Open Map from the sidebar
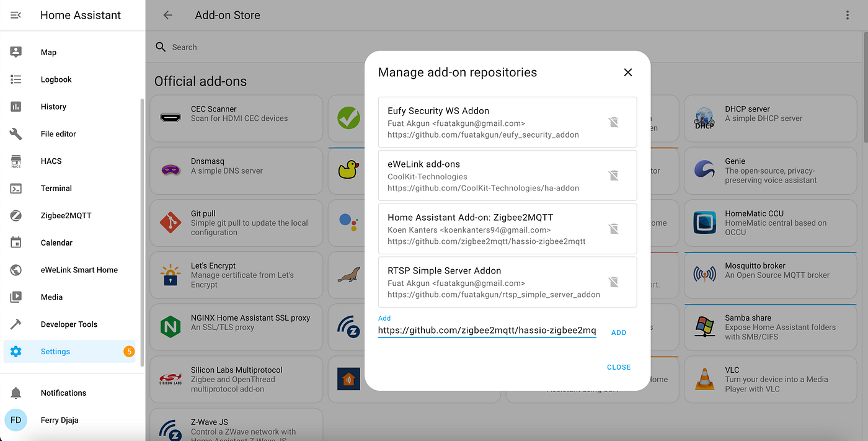This screenshot has width=868, height=441. click(x=69, y=52)
